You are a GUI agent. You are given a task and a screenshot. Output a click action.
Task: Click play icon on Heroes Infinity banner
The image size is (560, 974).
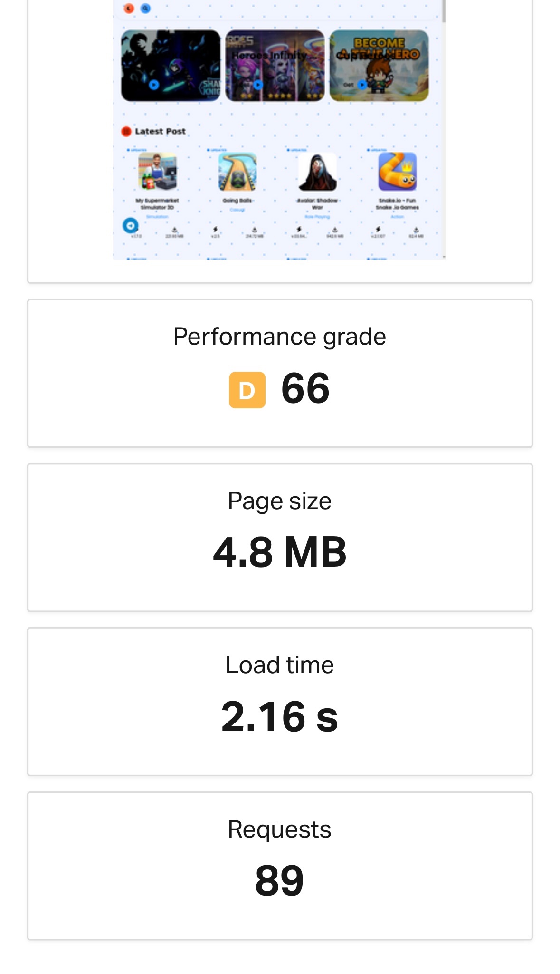[x=257, y=85]
